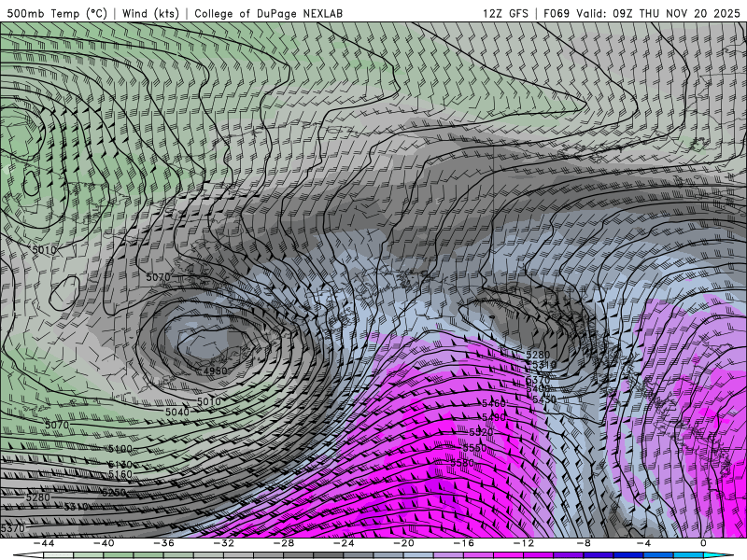Viewport: 747px width, 560px height.
Task: Click the 0 colorbar tick label
Action: (703, 543)
